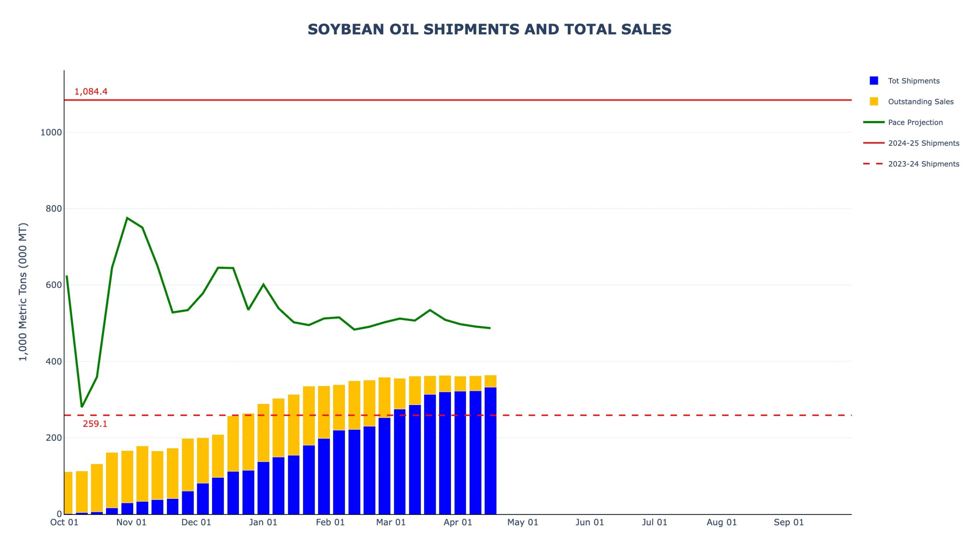Click the y-axis title 1,000 Metric Tons

pos(23,292)
